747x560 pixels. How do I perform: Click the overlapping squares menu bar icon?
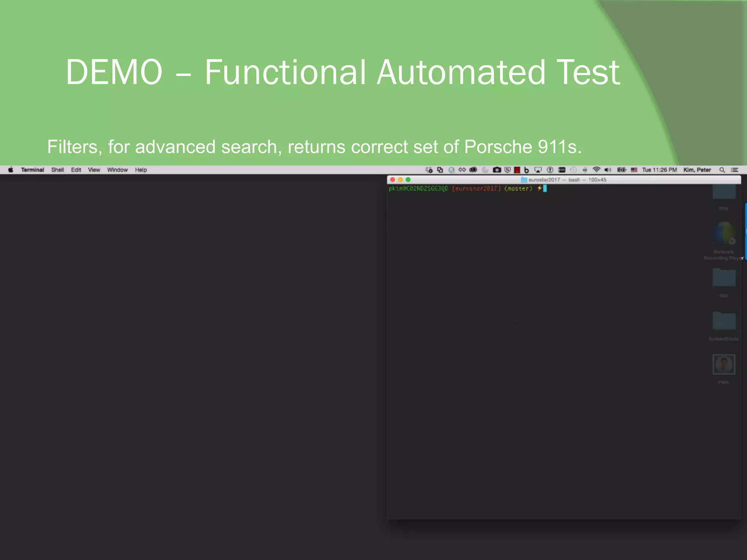[440, 170]
